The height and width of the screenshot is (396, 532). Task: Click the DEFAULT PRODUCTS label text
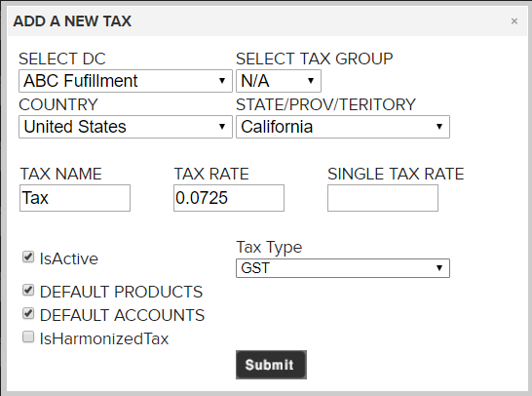click(121, 292)
